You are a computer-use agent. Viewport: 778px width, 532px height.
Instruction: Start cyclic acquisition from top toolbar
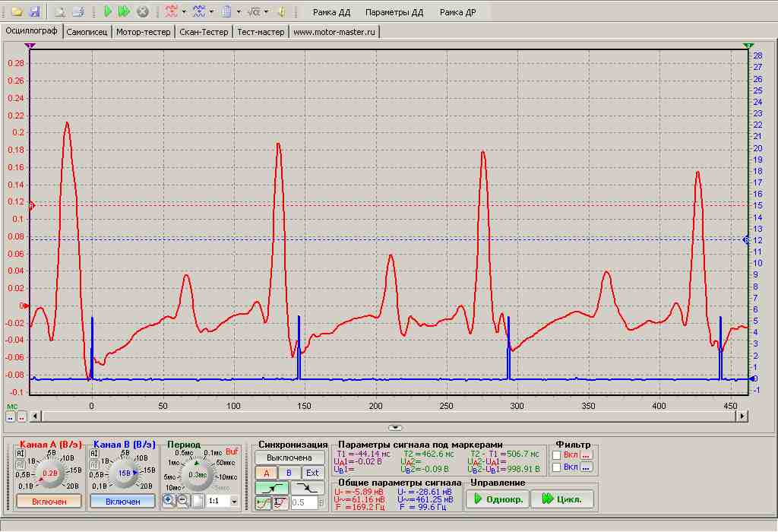124,11
